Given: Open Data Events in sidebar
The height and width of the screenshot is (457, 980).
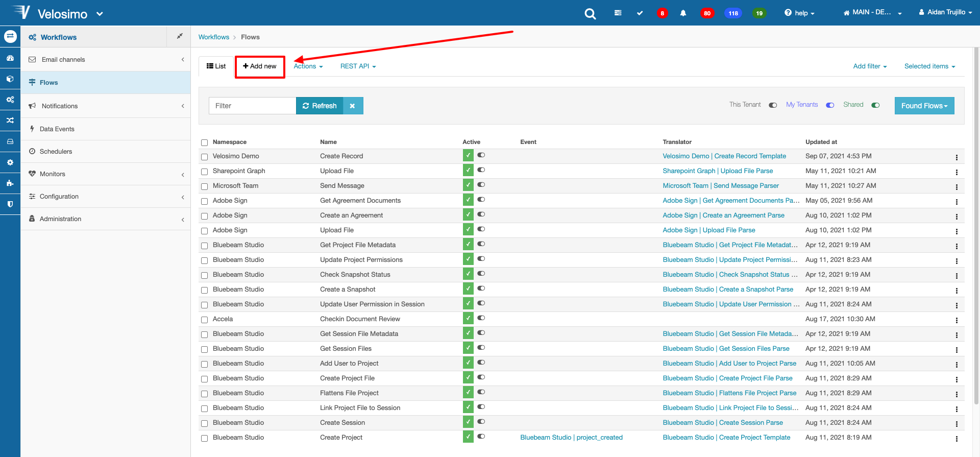Looking at the screenshot, I should click(106, 129).
